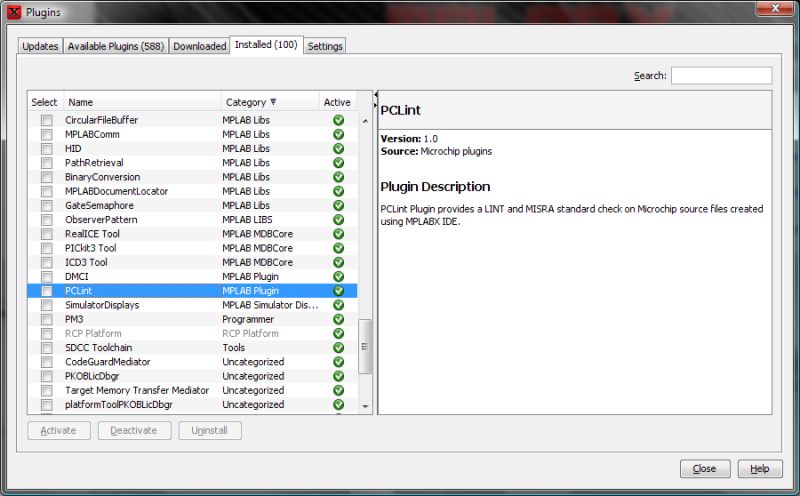Click the scroll down arrow of plugin list
Image resolution: width=800 pixels, height=496 pixels.
pyautogui.click(x=365, y=406)
